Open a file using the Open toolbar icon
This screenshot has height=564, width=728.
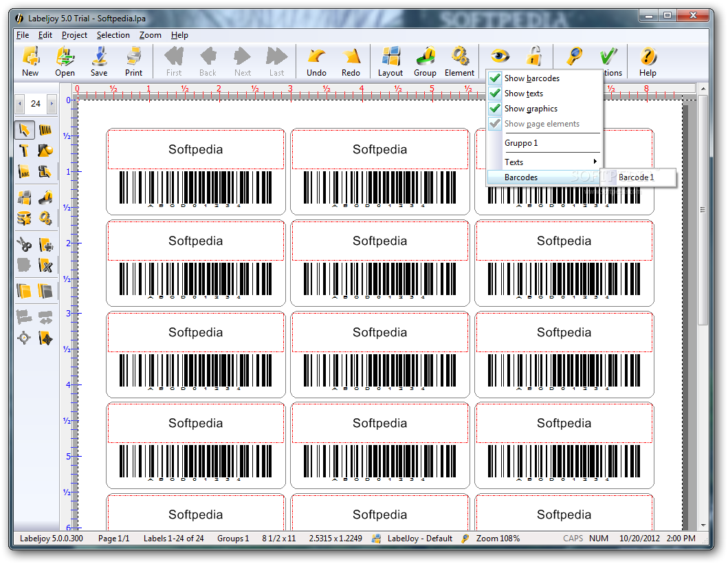click(65, 61)
